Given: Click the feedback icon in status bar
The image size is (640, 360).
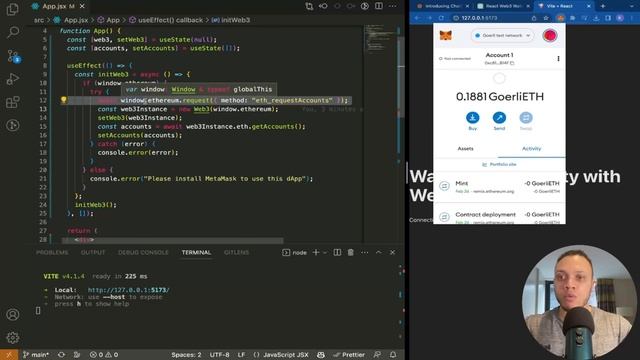Looking at the screenshot, I should (378, 355).
